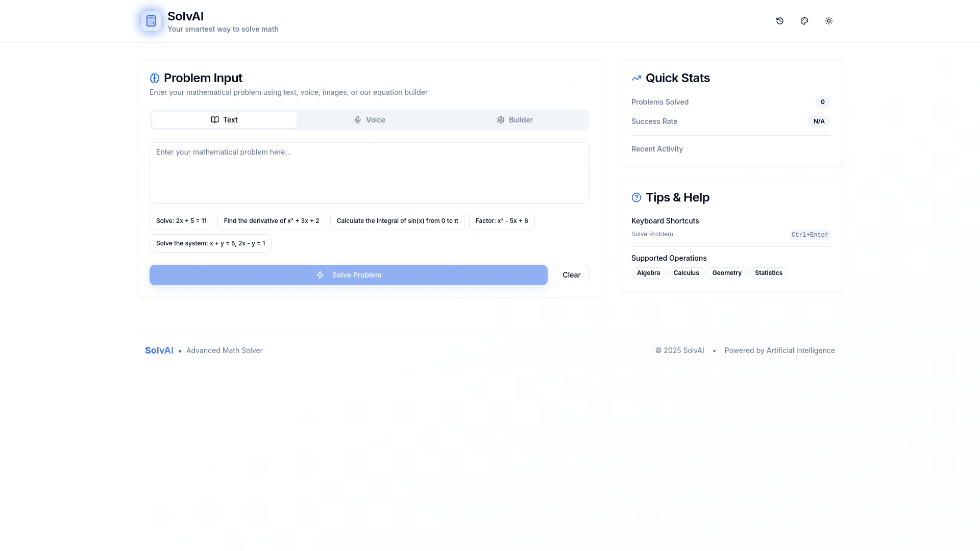Choose the example 'Solve: 2x + 5 = 11'

tap(181, 221)
